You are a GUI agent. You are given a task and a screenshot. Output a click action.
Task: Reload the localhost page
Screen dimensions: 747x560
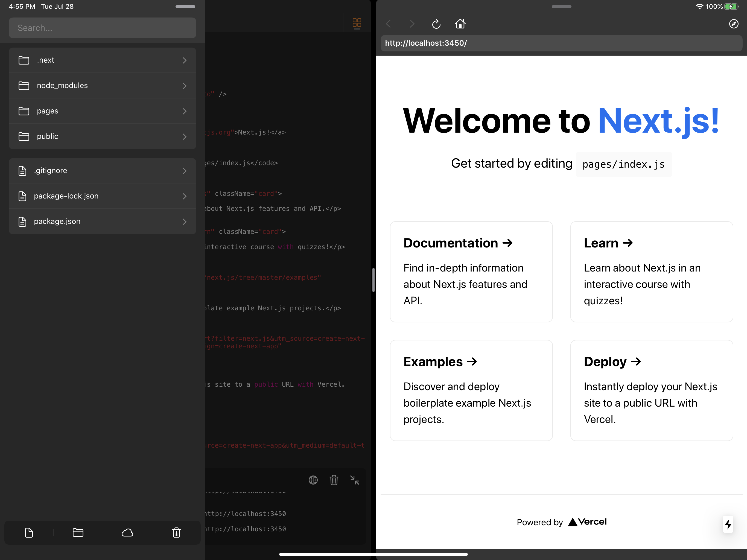coord(436,24)
